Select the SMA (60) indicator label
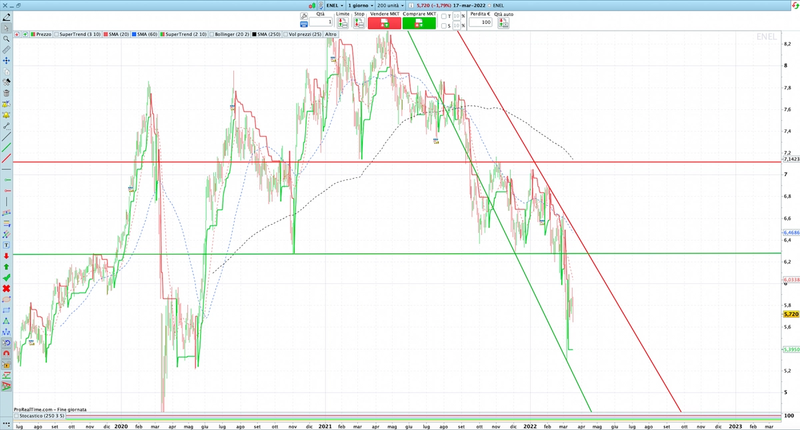Viewport: 800px width, 430px height. point(147,34)
